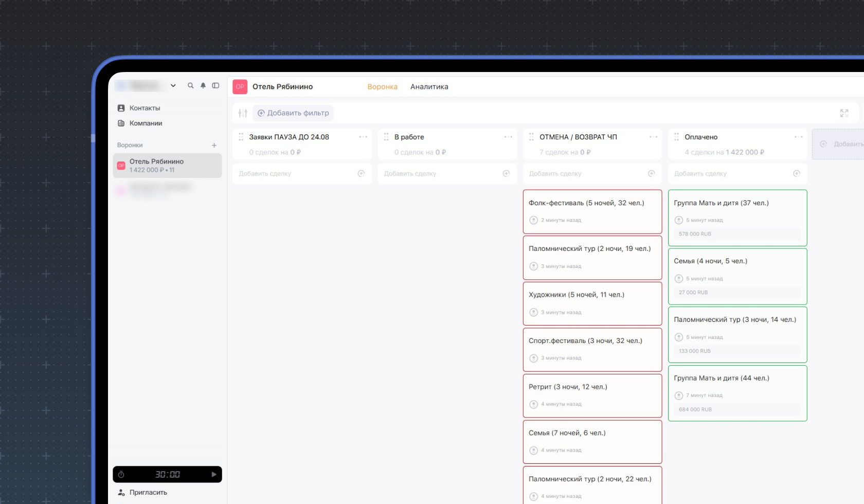Toggle the sidebar panel layout icon
The height and width of the screenshot is (504, 864).
(x=215, y=86)
